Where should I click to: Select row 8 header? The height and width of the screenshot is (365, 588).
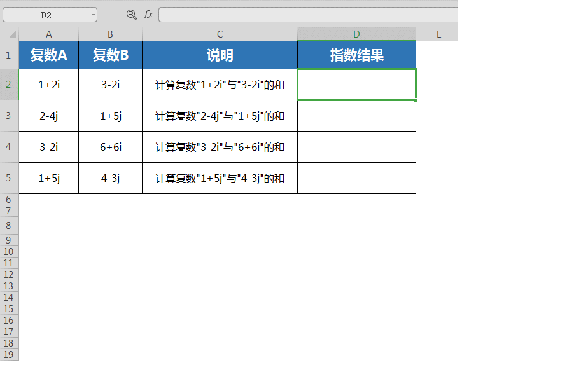9,226
